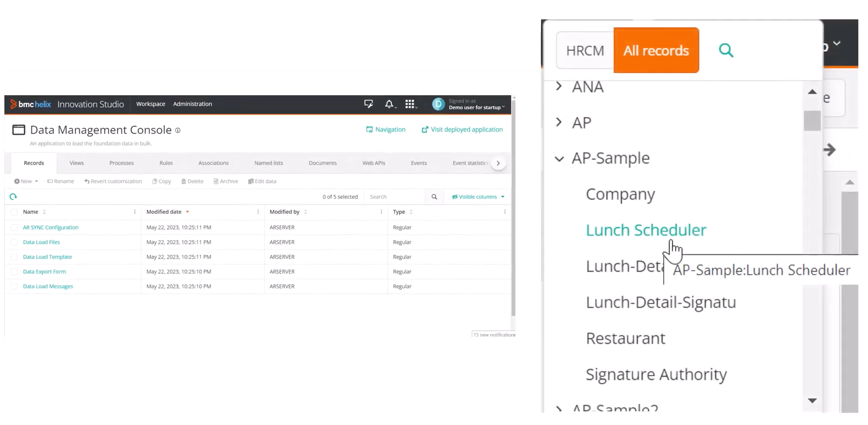Switch to the Processes tab
Viewport: 868px width, 425px height.
[122, 163]
